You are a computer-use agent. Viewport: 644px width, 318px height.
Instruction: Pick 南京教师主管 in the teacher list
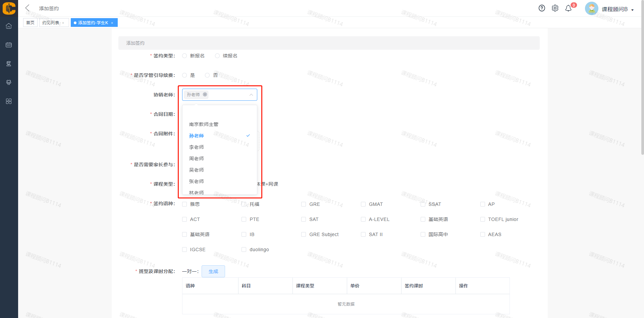tap(204, 124)
